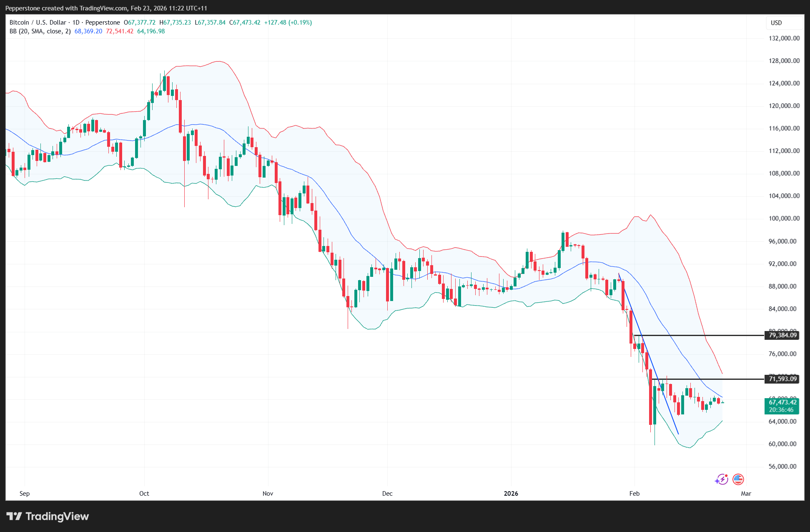Click the current price 67,473.42 countdown label

click(782, 406)
